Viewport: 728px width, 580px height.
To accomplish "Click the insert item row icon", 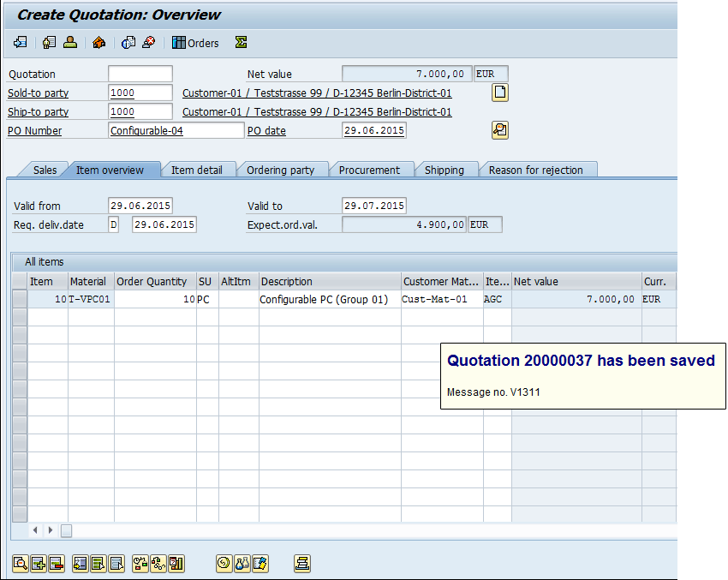I will 38,563.
